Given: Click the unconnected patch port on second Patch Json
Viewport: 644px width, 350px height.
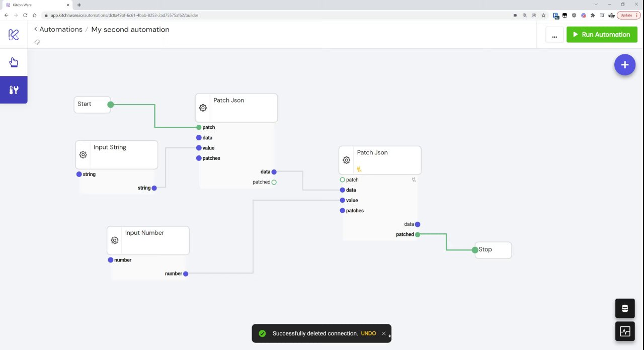Looking at the screenshot, I should tap(343, 180).
